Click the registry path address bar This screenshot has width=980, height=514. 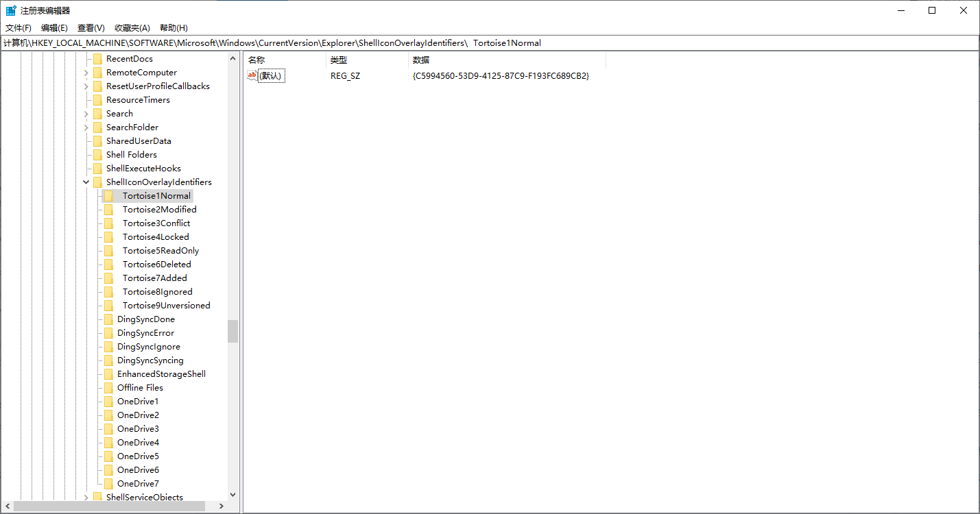click(x=490, y=42)
